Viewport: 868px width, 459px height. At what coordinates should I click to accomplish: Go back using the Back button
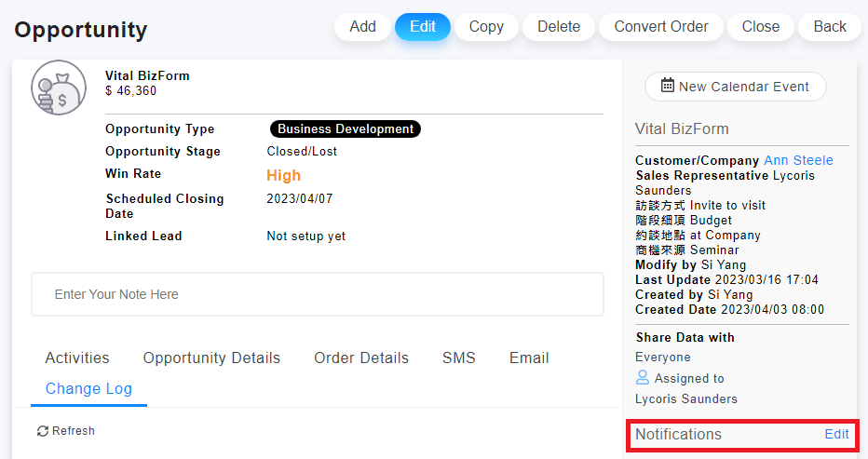tap(830, 27)
